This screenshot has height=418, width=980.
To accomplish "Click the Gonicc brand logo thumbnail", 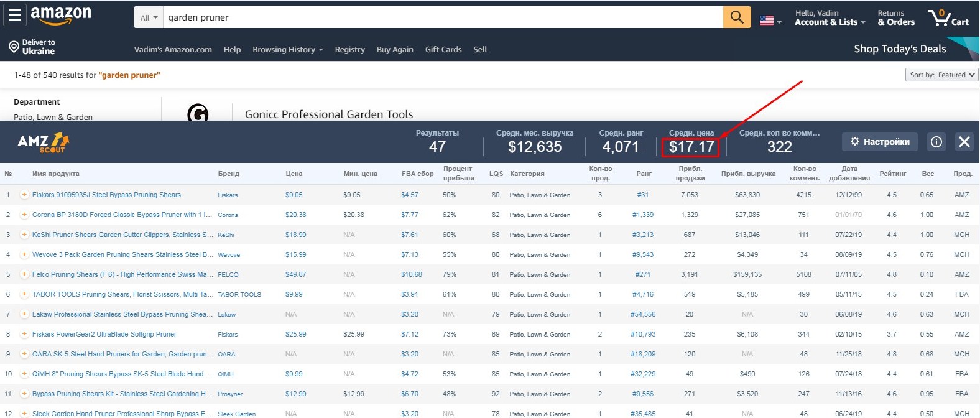I will pyautogui.click(x=198, y=113).
